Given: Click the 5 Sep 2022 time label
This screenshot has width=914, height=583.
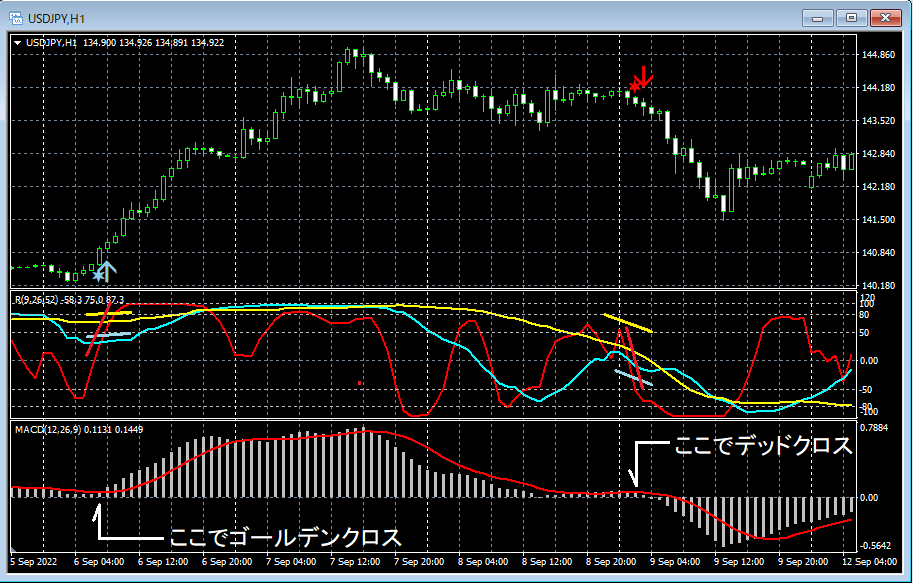Looking at the screenshot, I should point(34,562).
